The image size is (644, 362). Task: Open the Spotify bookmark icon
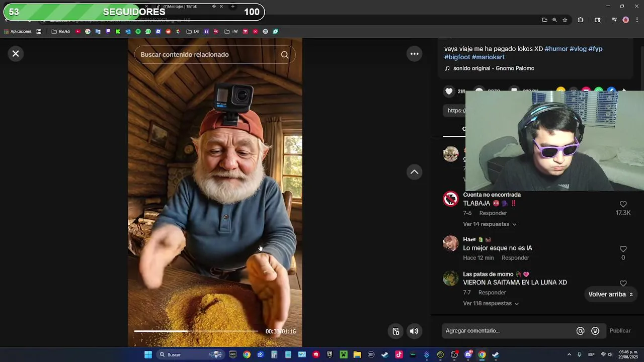(138, 32)
